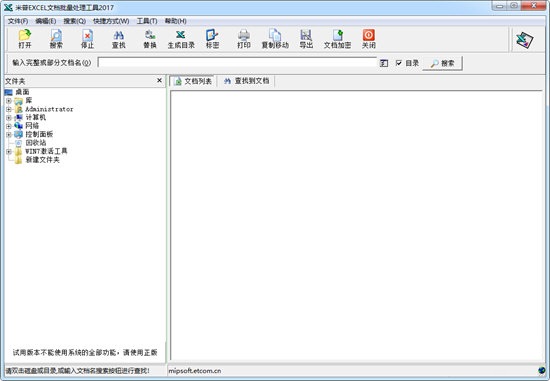Click the document name input field
This screenshot has width=550, height=381.
(x=237, y=63)
